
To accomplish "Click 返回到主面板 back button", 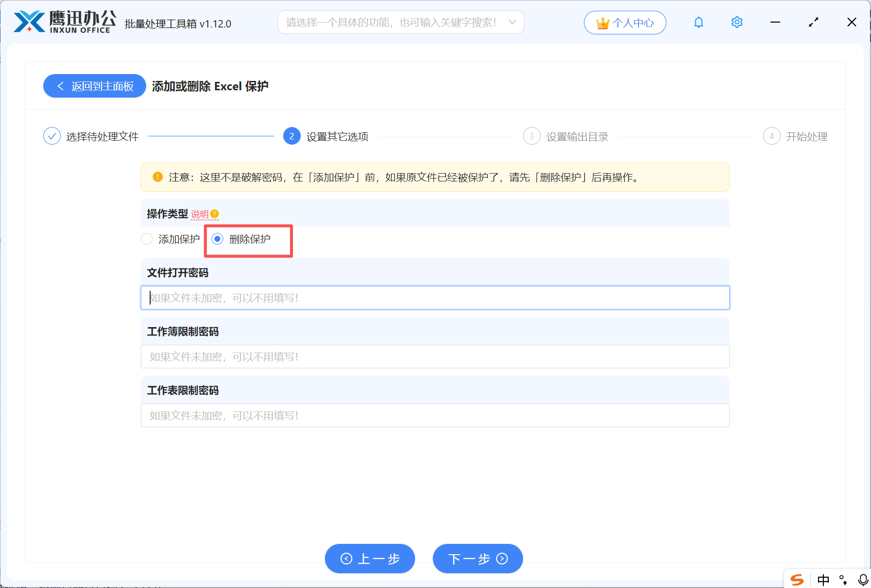I will pos(95,86).
